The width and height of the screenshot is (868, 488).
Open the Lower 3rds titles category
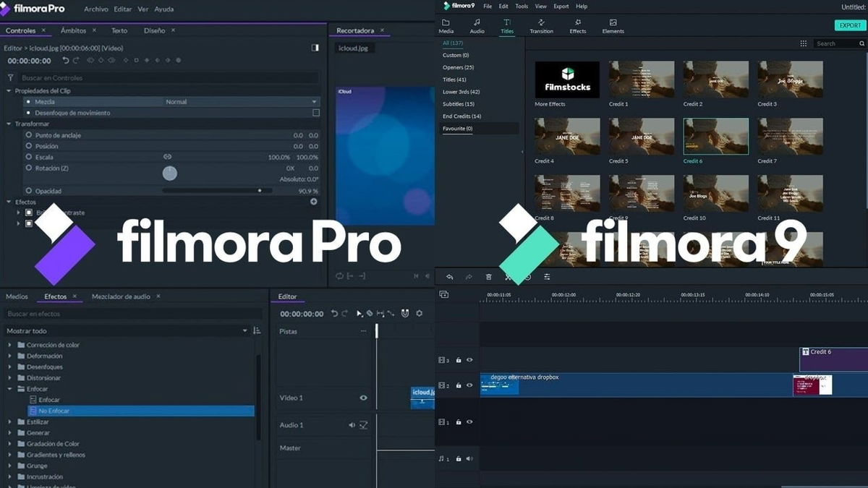[462, 92]
